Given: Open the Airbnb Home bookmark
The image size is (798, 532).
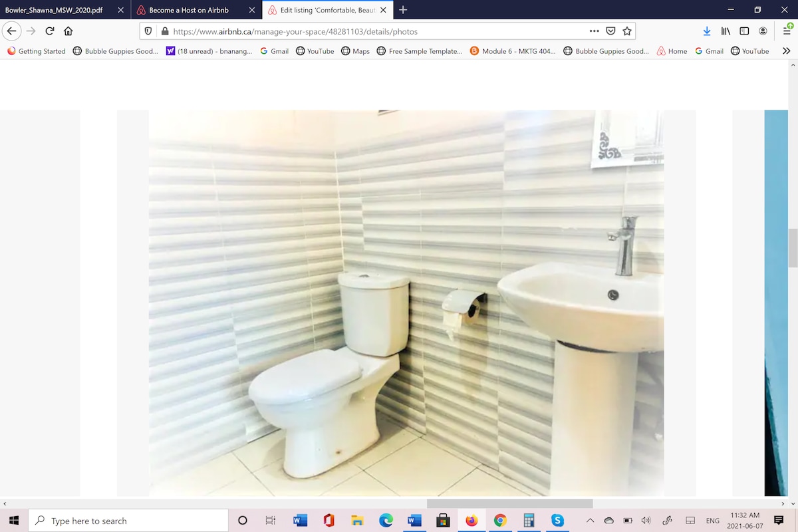Looking at the screenshot, I should click(672, 51).
